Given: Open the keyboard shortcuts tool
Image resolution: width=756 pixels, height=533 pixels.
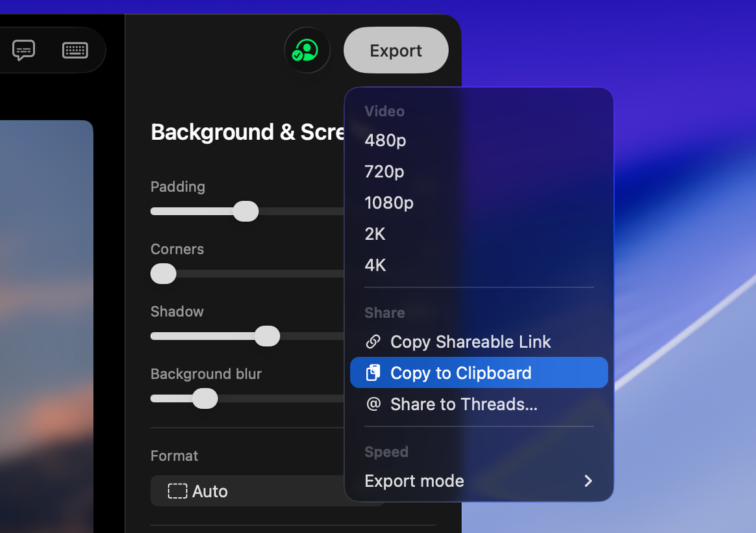Looking at the screenshot, I should [x=75, y=50].
